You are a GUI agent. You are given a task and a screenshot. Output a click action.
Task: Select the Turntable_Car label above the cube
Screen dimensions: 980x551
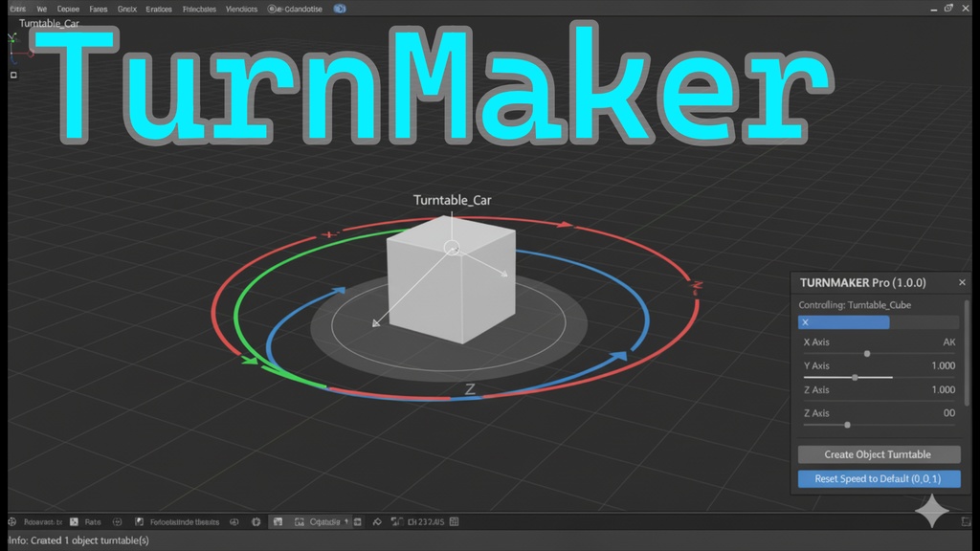click(453, 201)
